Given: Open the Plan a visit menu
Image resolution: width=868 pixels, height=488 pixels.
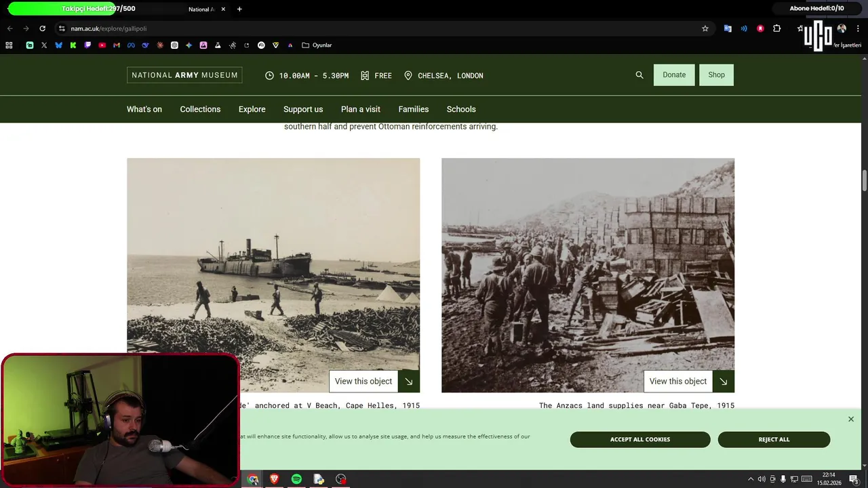Looking at the screenshot, I should [361, 109].
